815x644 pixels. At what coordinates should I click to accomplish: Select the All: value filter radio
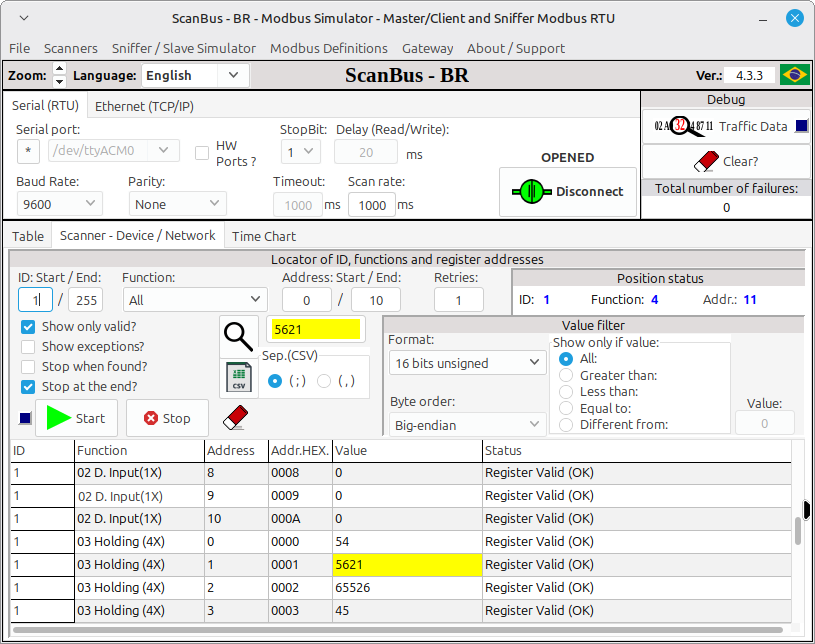click(x=566, y=359)
